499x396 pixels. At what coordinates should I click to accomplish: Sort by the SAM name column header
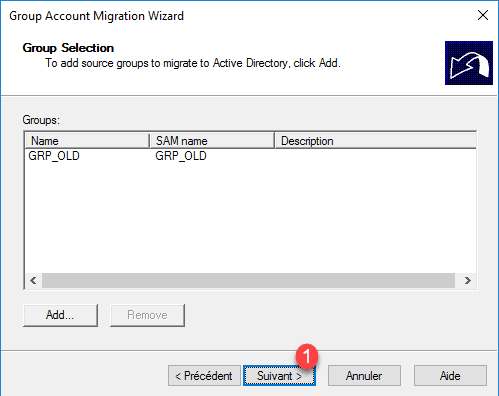pos(212,141)
